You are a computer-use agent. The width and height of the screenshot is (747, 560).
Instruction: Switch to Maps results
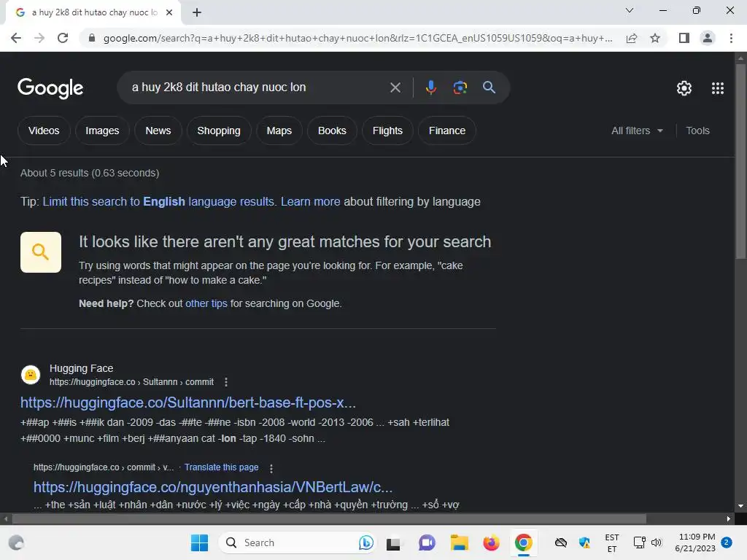pyautogui.click(x=279, y=131)
